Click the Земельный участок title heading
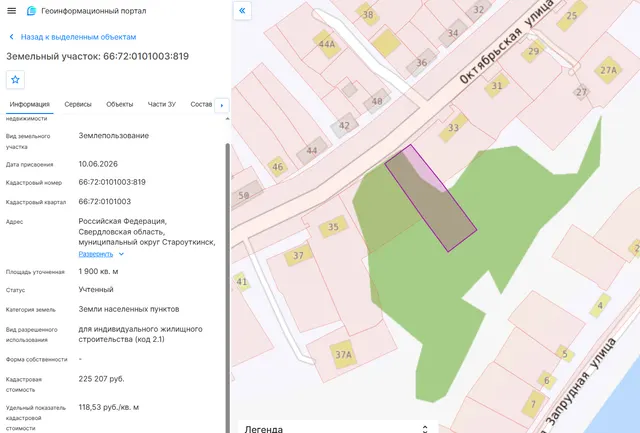The height and width of the screenshot is (433, 640). [98, 56]
